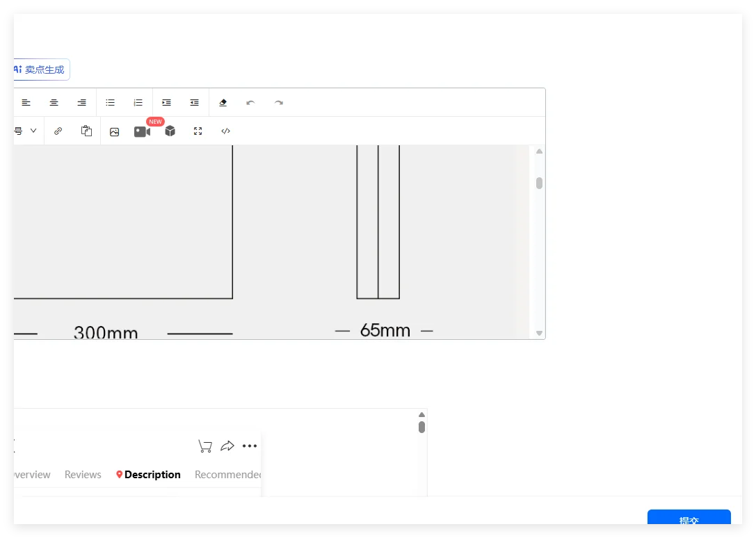The image size is (756, 538).
Task: Insert a bulleted list
Action: pos(111,103)
